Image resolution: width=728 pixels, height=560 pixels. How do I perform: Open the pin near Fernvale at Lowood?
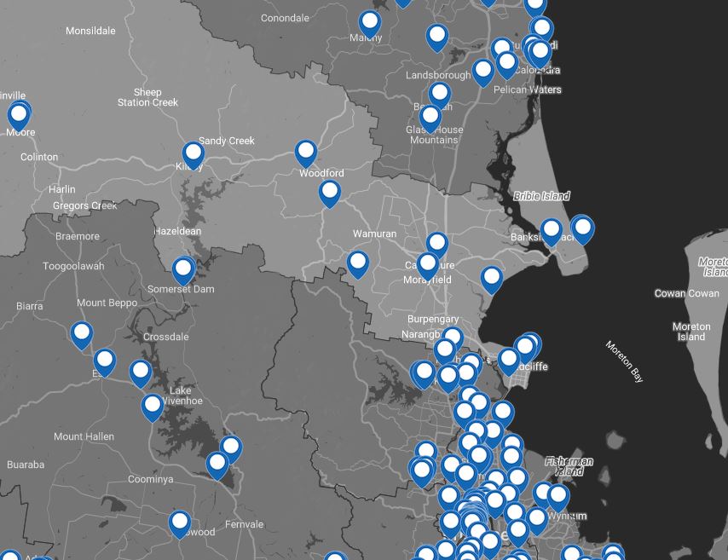pyautogui.click(x=180, y=524)
